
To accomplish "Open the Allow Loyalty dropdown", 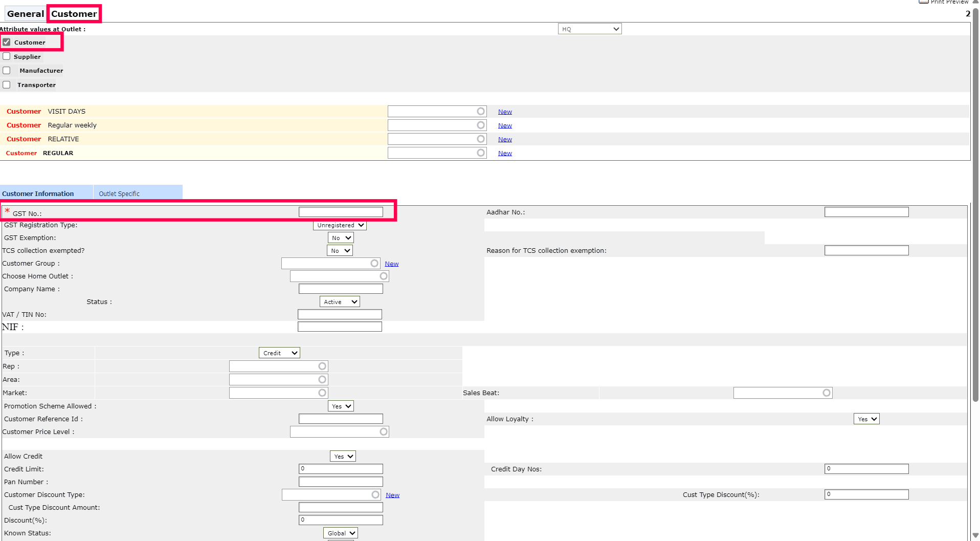I will click(866, 419).
